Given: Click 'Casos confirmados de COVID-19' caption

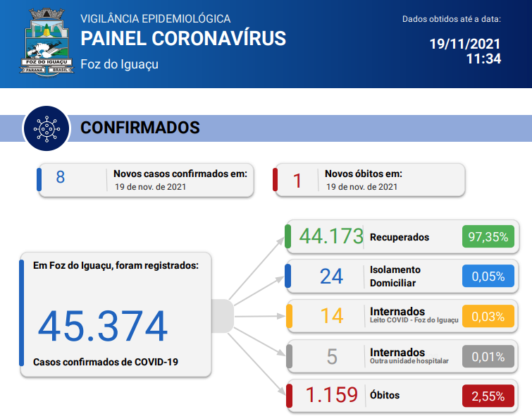Looking at the screenshot, I should pyautogui.click(x=106, y=362).
